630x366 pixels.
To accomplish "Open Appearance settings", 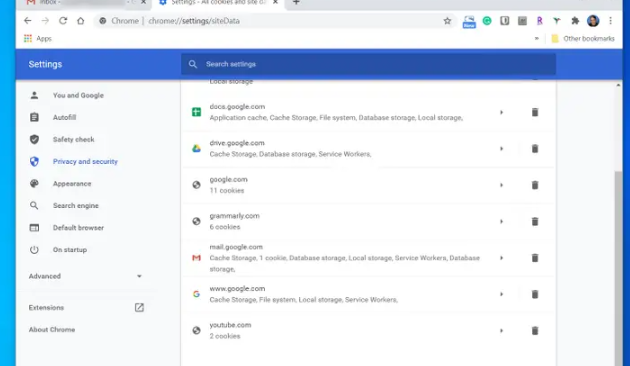I will tap(72, 184).
